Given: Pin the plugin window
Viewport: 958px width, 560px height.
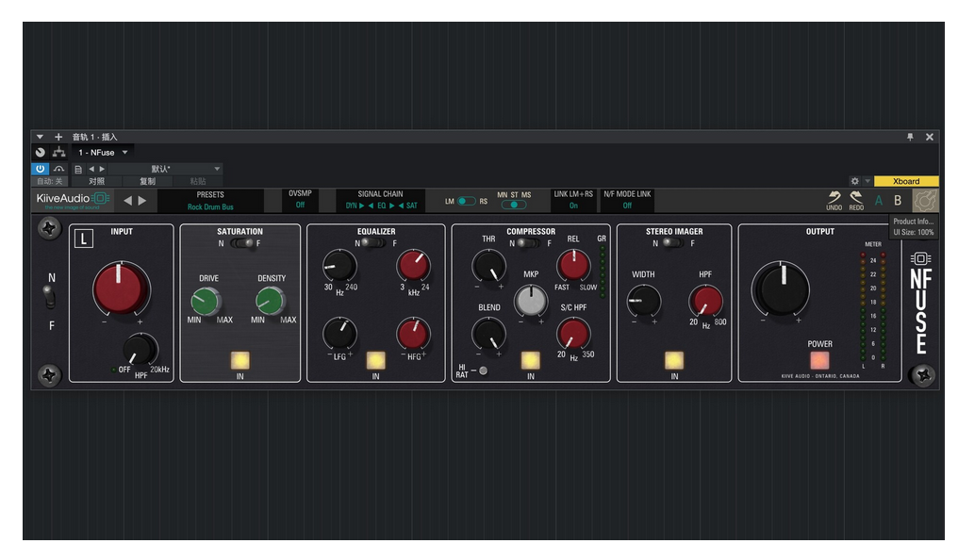Looking at the screenshot, I should pyautogui.click(x=910, y=137).
